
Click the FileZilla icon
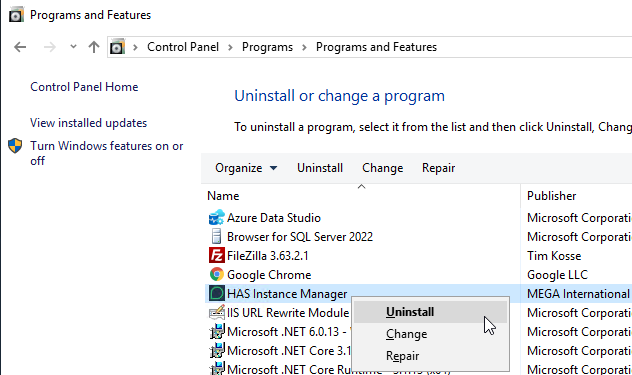[216, 256]
